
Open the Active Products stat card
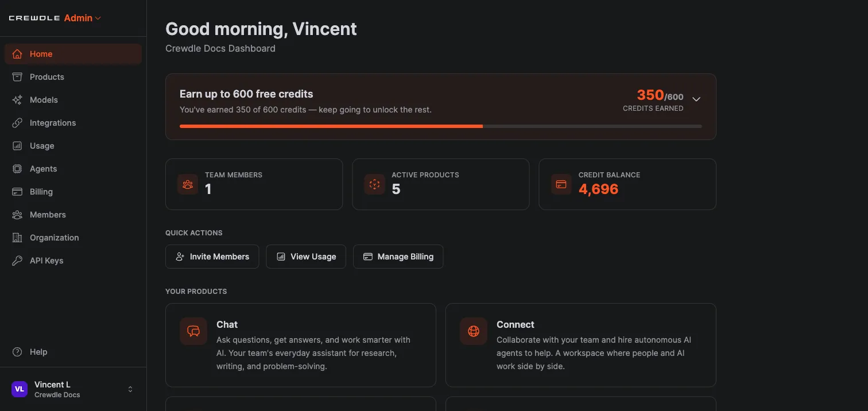441,184
